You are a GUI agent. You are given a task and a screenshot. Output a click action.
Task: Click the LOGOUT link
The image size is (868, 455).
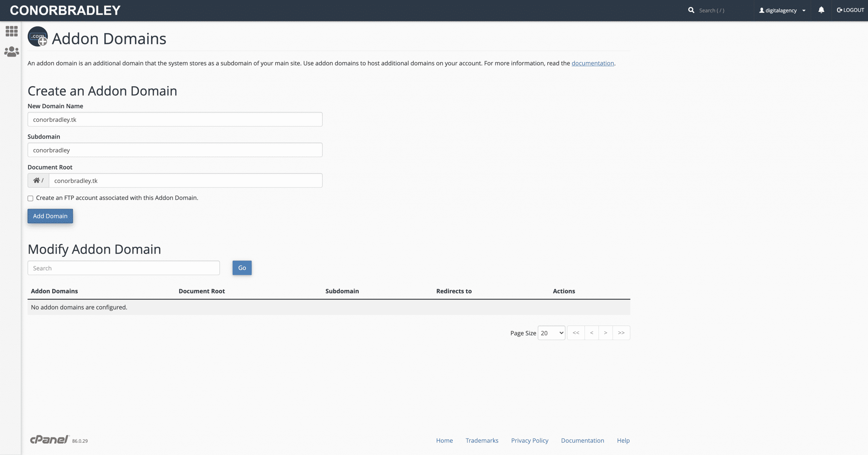coord(850,10)
